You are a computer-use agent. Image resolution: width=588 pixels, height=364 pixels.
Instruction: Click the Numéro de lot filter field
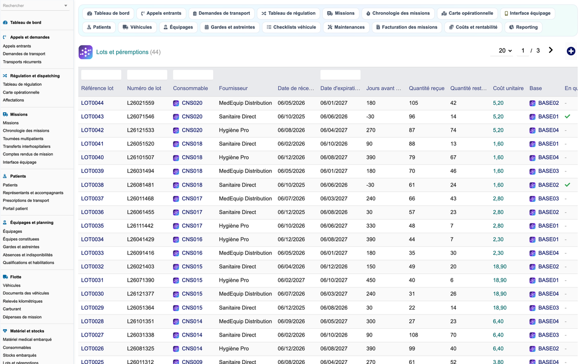[x=147, y=74]
